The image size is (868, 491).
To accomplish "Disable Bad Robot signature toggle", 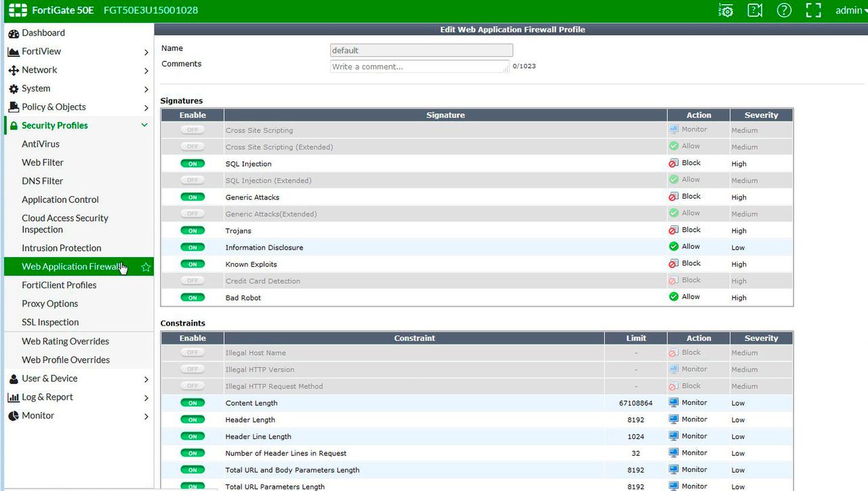I will pyautogui.click(x=193, y=298).
